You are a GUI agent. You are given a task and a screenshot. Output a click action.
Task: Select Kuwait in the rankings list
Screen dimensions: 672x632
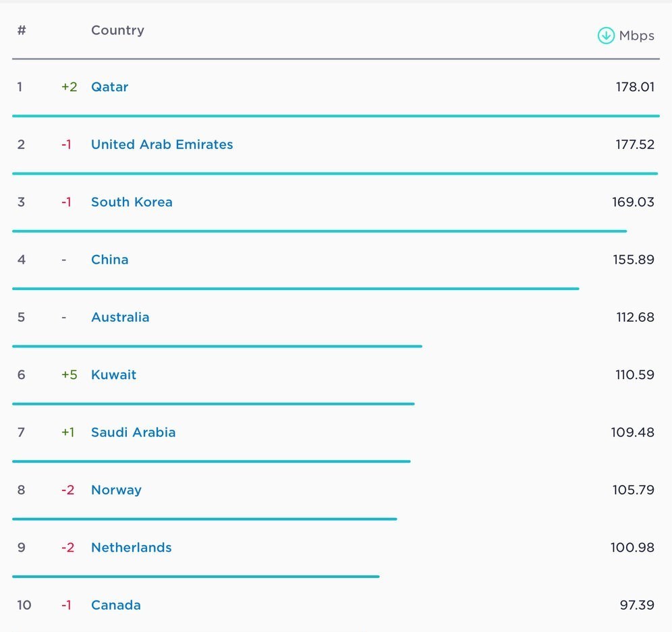pyautogui.click(x=113, y=375)
